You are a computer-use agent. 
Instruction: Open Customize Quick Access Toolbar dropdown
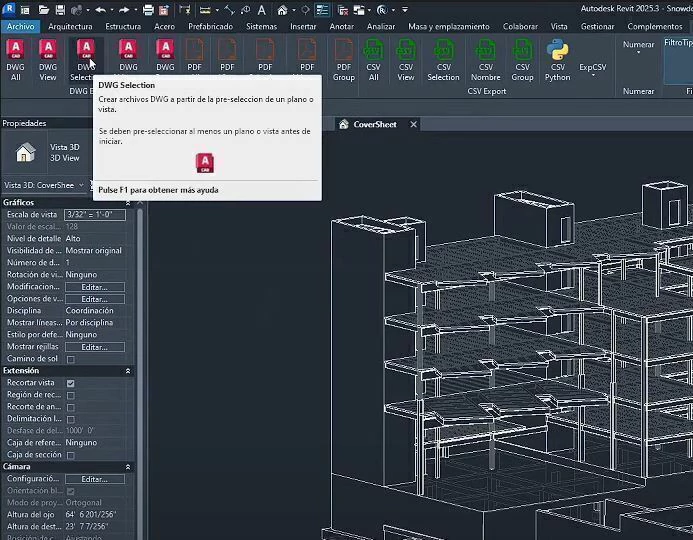point(404,10)
